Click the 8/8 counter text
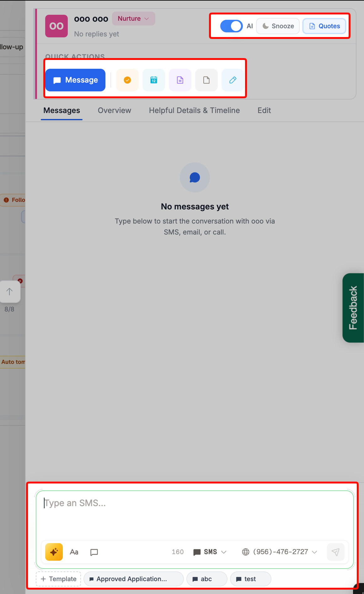 click(9, 309)
